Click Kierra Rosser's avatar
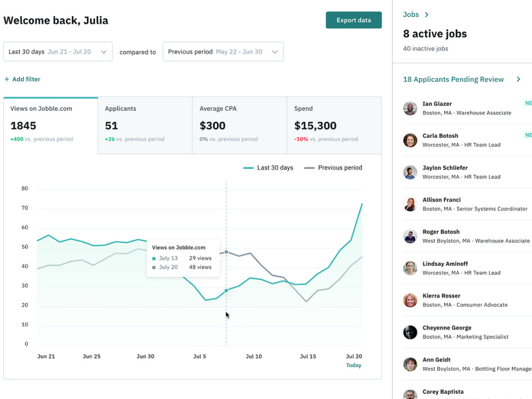 point(410,300)
